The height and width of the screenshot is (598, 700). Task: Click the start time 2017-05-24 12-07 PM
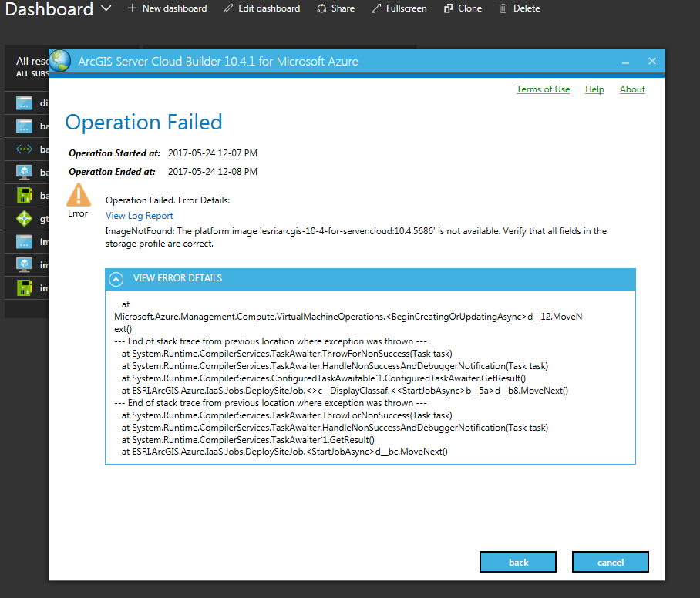pyautogui.click(x=213, y=153)
